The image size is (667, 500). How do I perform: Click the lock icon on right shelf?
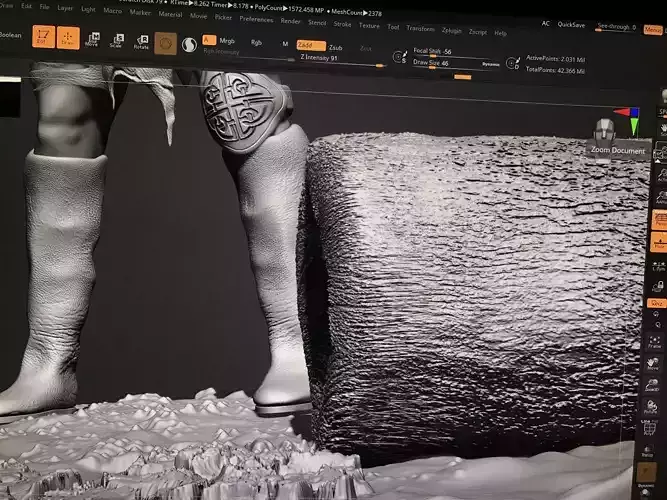[x=658, y=286]
